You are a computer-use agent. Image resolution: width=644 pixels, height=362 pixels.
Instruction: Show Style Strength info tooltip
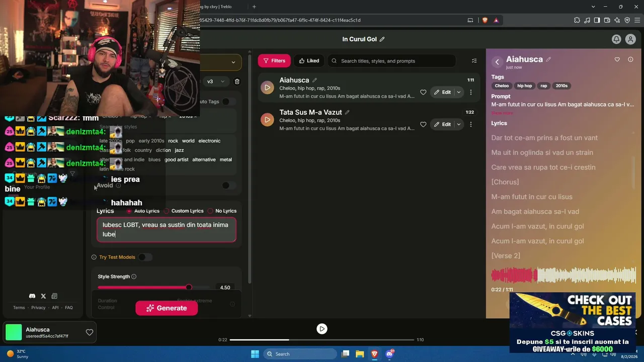click(x=134, y=277)
